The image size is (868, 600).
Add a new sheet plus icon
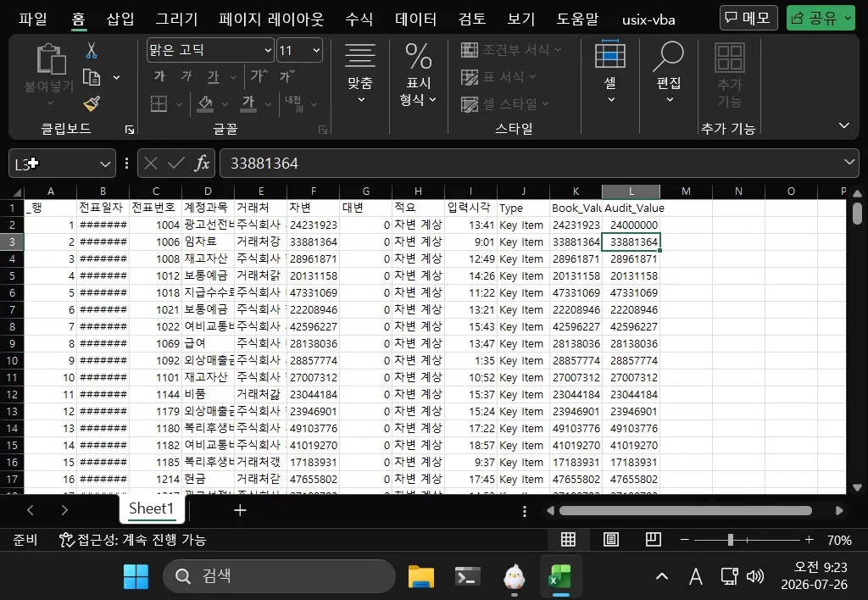pyautogui.click(x=240, y=510)
